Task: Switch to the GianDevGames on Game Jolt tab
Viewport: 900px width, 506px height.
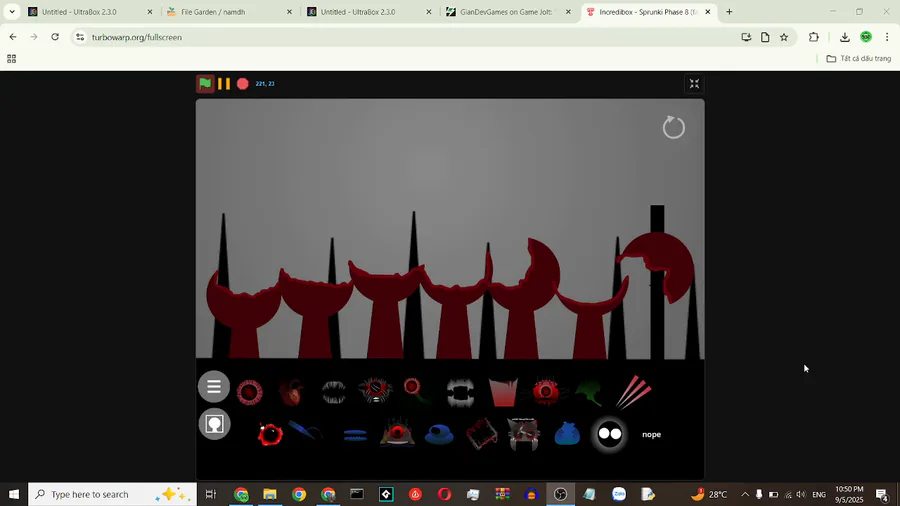Action: pos(508,11)
